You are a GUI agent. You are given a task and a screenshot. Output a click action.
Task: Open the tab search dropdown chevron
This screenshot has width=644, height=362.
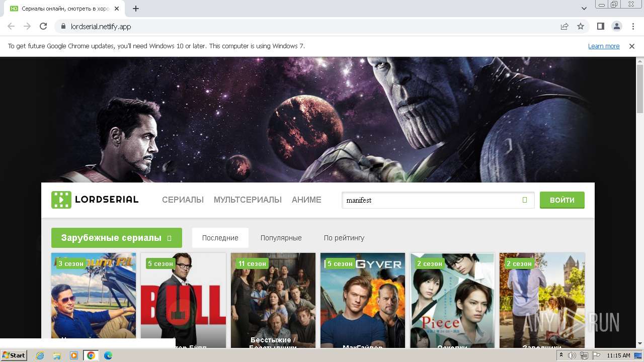coord(584,9)
